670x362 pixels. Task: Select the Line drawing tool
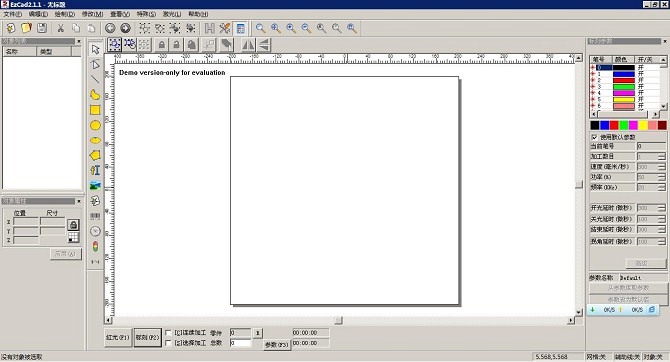pos(95,79)
